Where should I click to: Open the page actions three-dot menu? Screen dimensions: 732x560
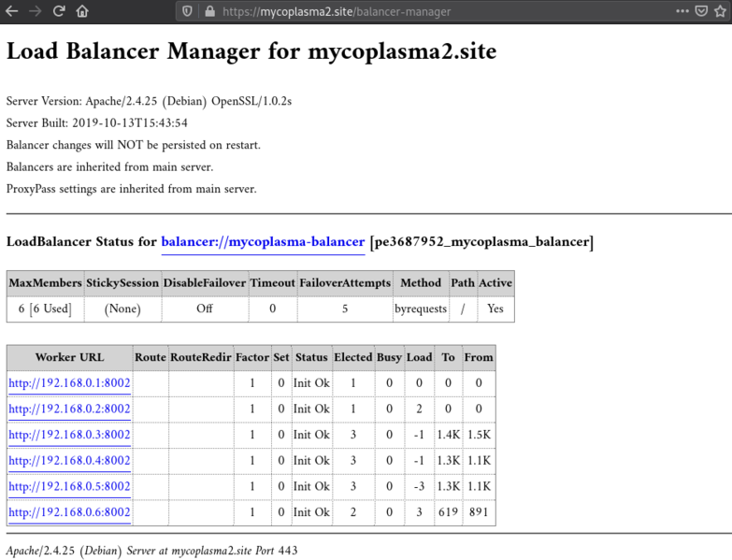click(682, 11)
